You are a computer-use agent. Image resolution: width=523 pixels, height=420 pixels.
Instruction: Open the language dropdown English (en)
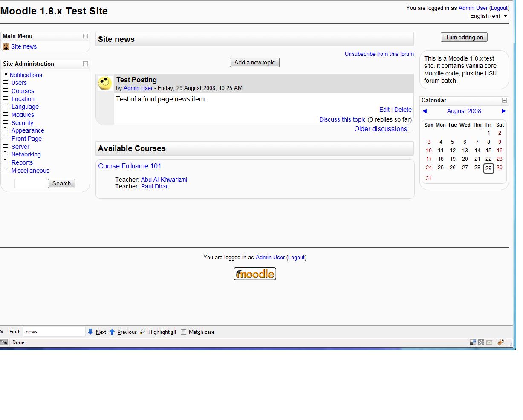point(488,16)
